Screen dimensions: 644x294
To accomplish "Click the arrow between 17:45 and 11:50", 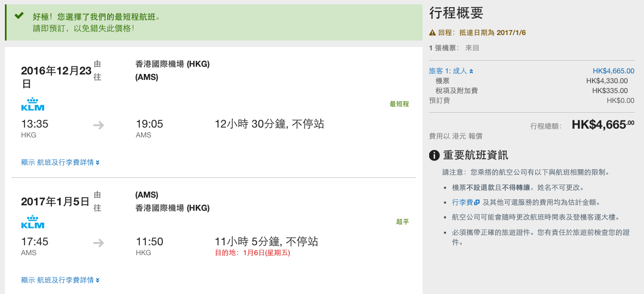I will click(98, 243).
